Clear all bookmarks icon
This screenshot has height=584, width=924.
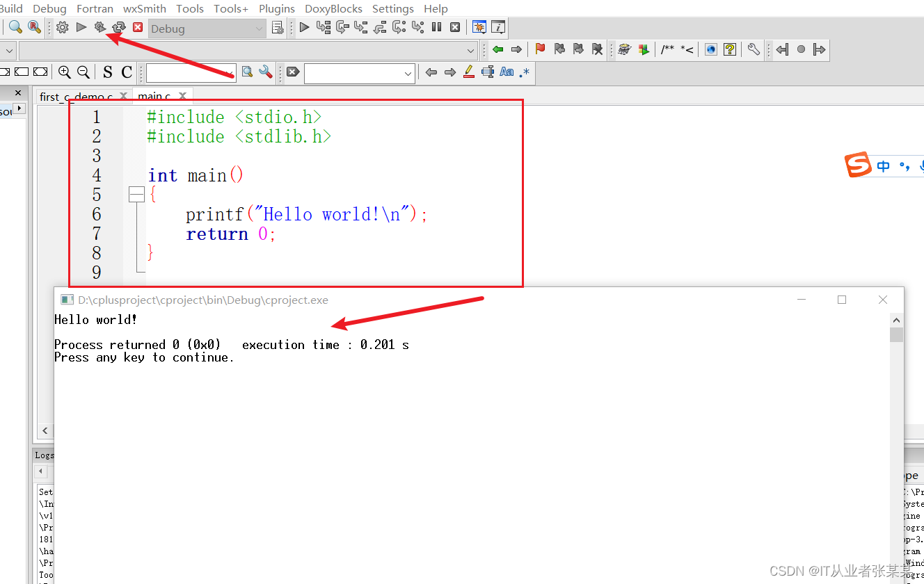pyautogui.click(x=597, y=49)
